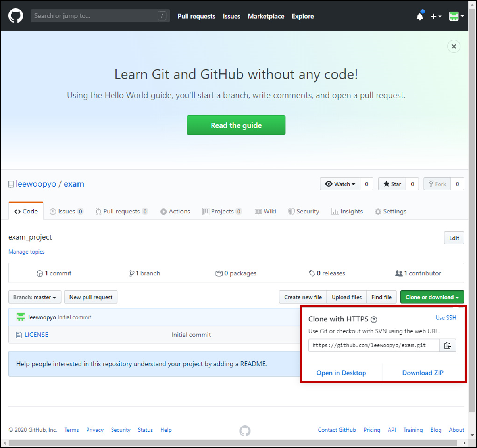Open Explore in the top navigation
The height and width of the screenshot is (448, 477).
point(303,16)
